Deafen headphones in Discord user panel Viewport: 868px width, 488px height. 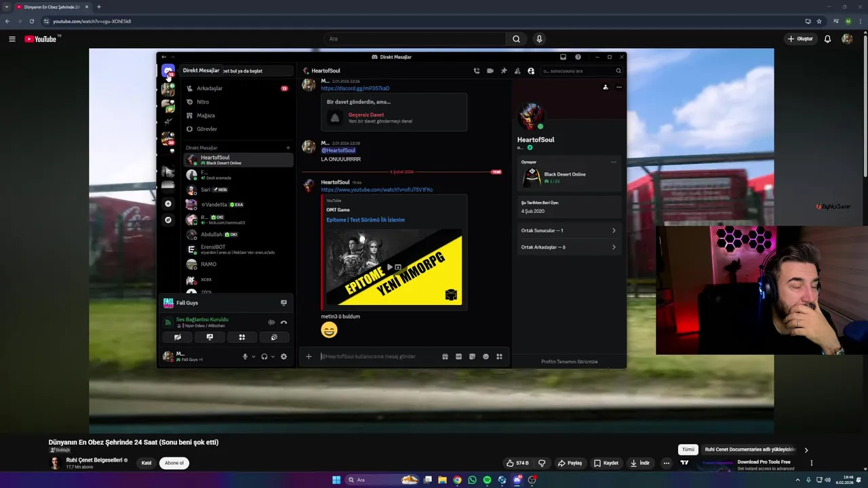264,357
